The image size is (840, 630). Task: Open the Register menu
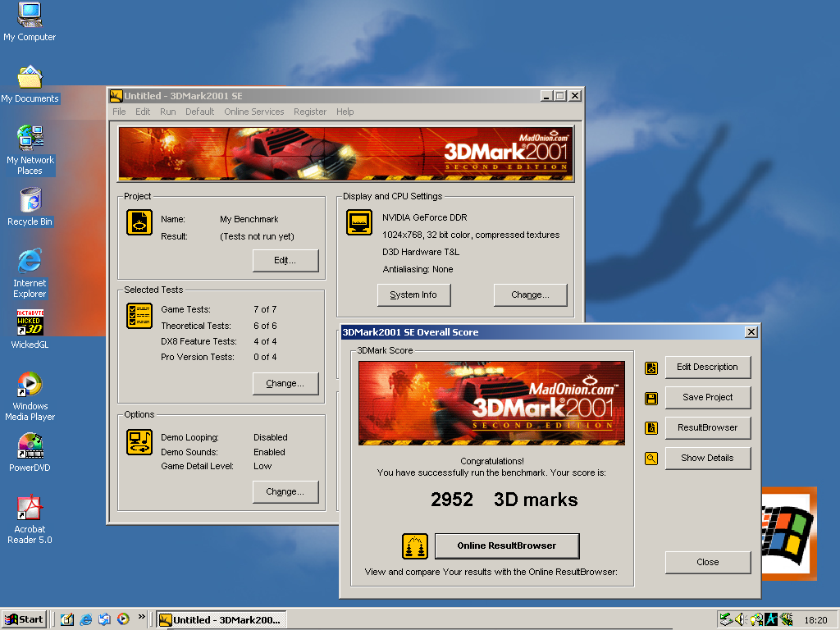pos(309,112)
